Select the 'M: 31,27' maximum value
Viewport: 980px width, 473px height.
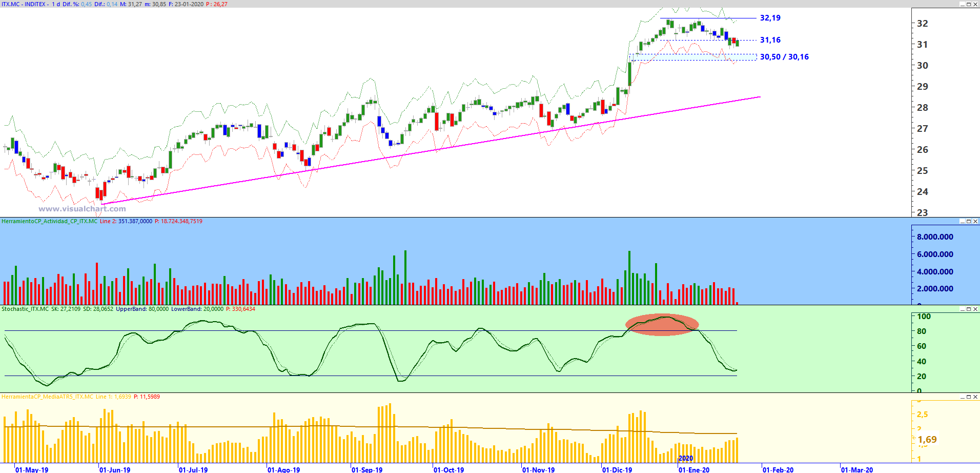pos(131,4)
